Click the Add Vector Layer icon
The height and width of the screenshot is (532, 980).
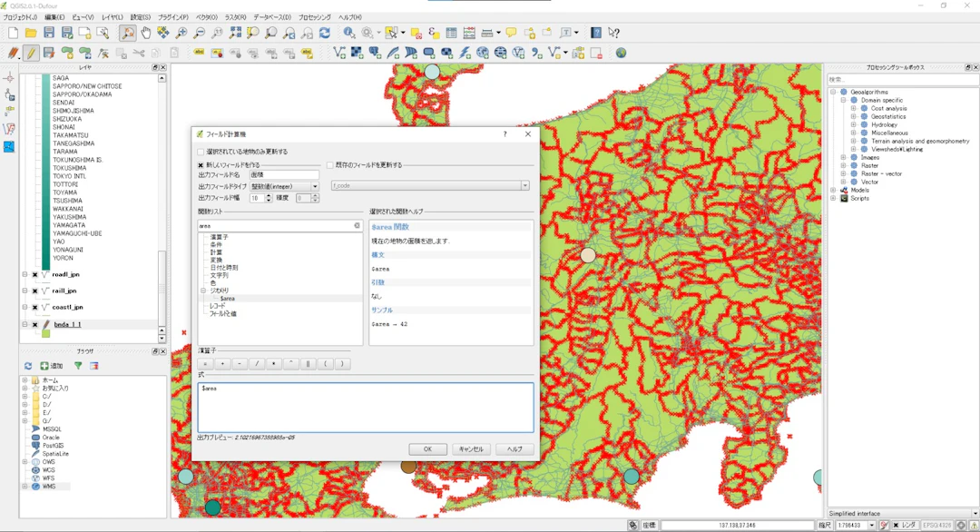(339, 54)
